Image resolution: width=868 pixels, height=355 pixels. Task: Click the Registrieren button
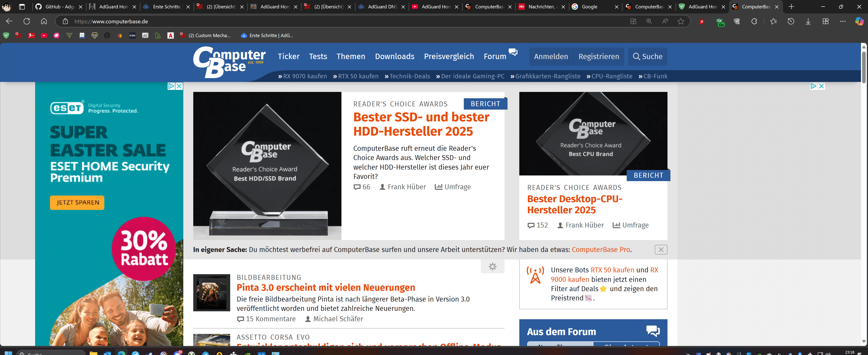[599, 56]
